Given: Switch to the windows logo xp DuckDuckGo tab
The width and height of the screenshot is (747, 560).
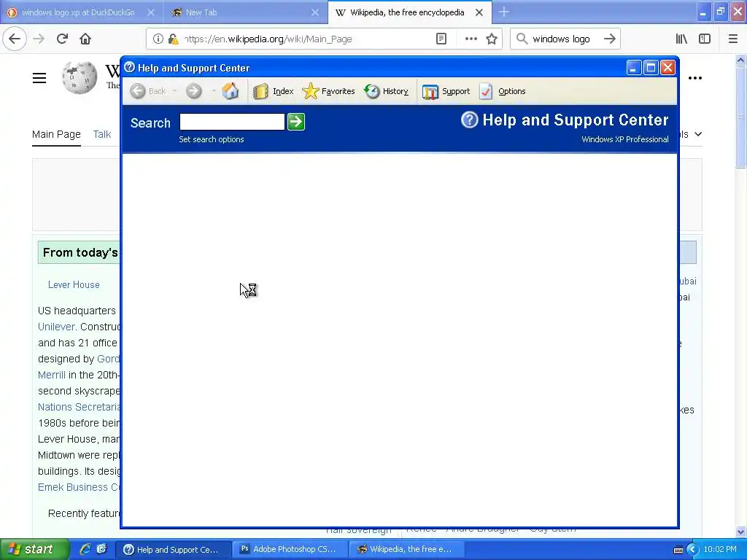Looking at the screenshot, I should point(78,12).
